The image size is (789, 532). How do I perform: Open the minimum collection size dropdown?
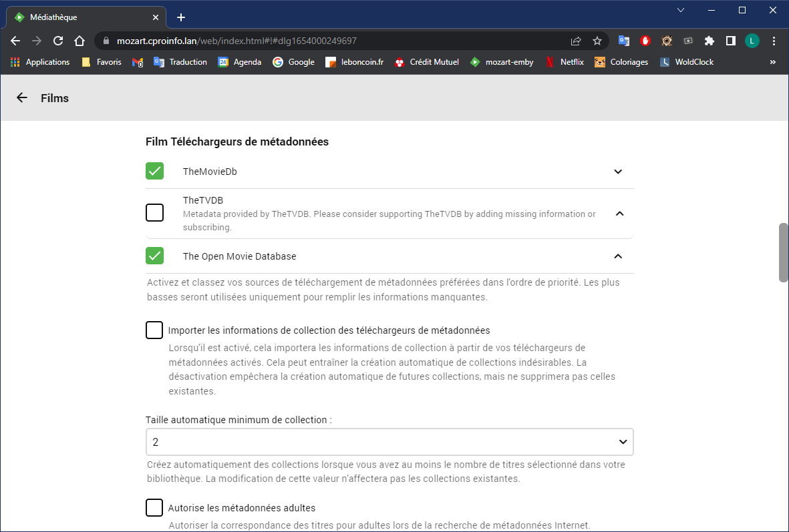[x=389, y=442]
